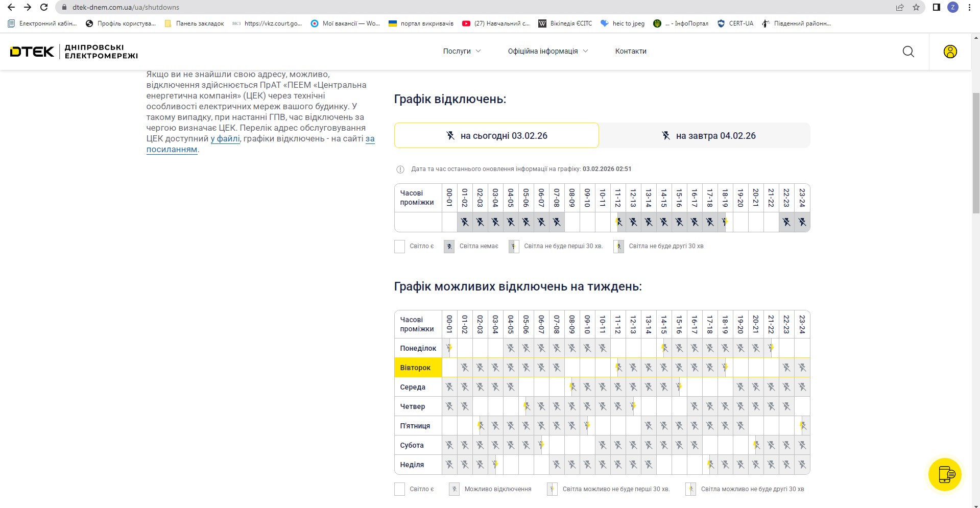
Task: Open the у файлі address list link
Action: 225,139
